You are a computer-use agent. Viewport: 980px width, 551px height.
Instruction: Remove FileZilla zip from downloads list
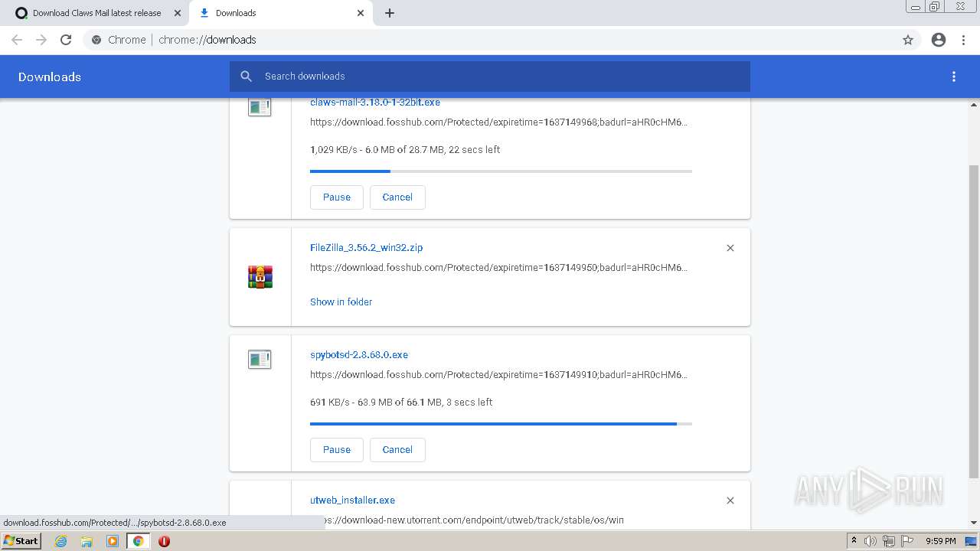[x=730, y=248]
